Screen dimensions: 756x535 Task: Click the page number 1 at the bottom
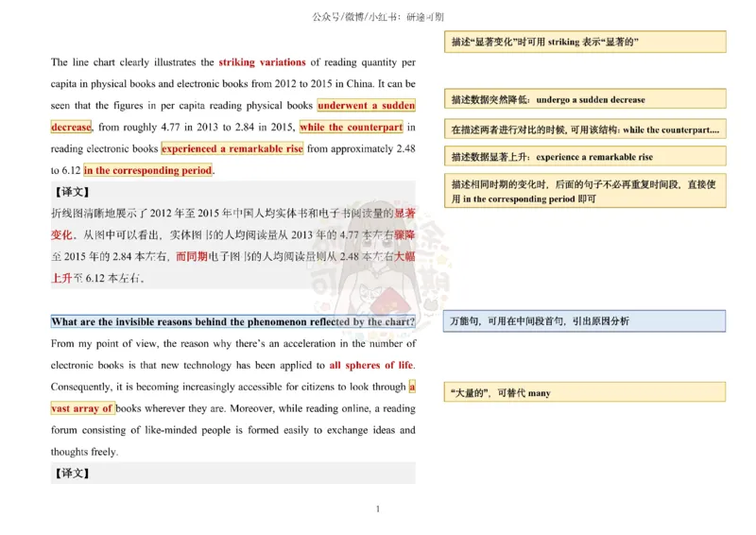pyautogui.click(x=378, y=510)
